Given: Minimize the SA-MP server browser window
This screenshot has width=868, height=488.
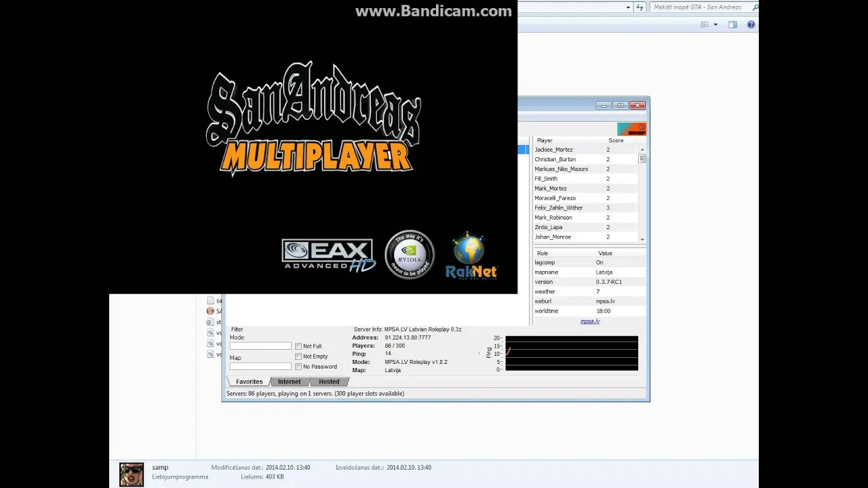Looking at the screenshot, I should click(604, 105).
